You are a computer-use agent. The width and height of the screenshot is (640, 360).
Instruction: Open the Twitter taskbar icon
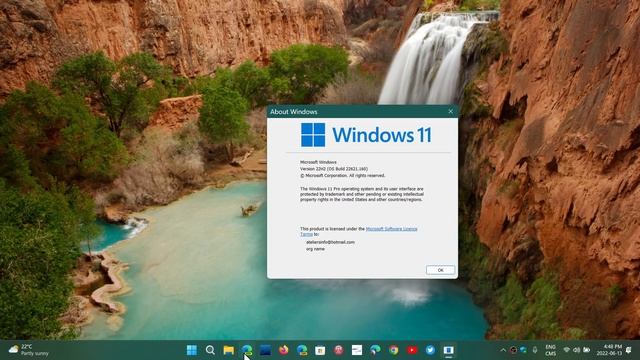click(x=430, y=350)
